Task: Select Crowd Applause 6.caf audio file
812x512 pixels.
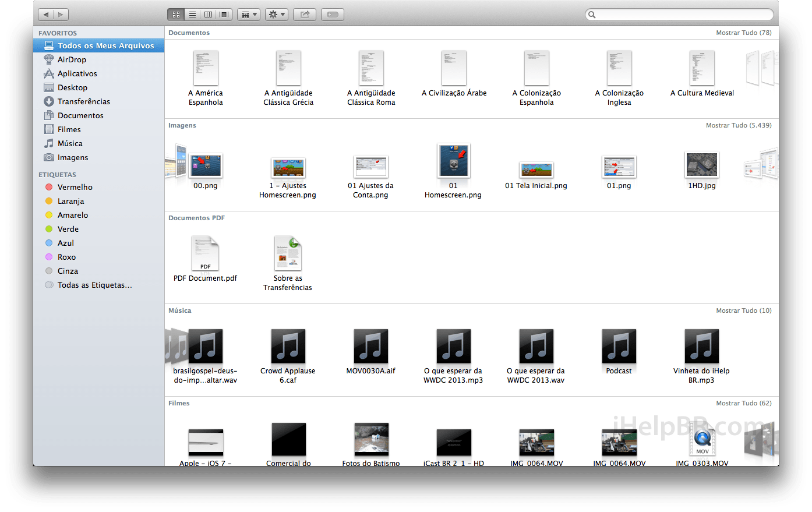Action: [x=288, y=356]
